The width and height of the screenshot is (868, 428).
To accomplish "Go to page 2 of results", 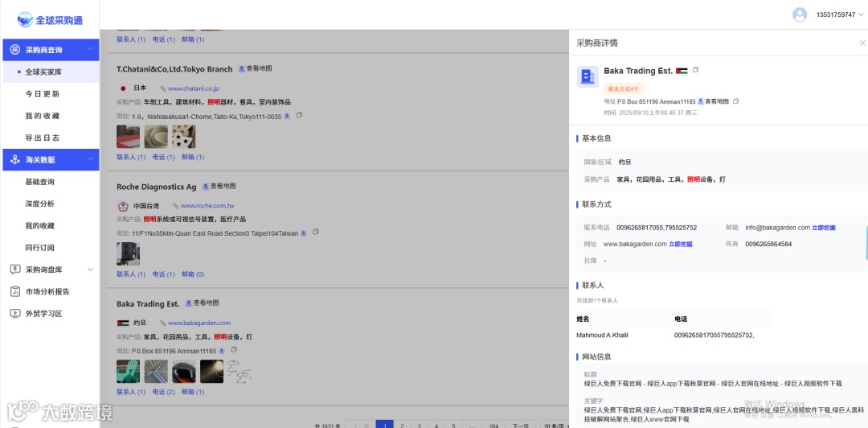I will pyautogui.click(x=402, y=426).
